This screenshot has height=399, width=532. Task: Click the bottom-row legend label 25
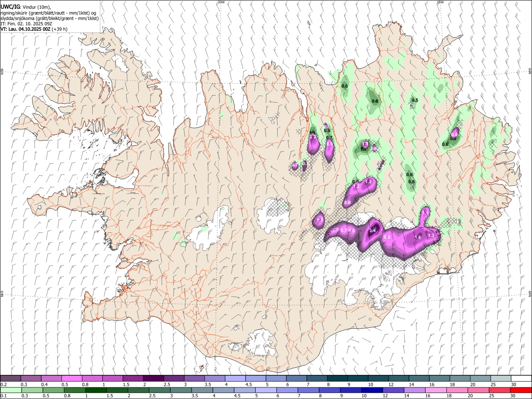pyautogui.click(x=491, y=396)
